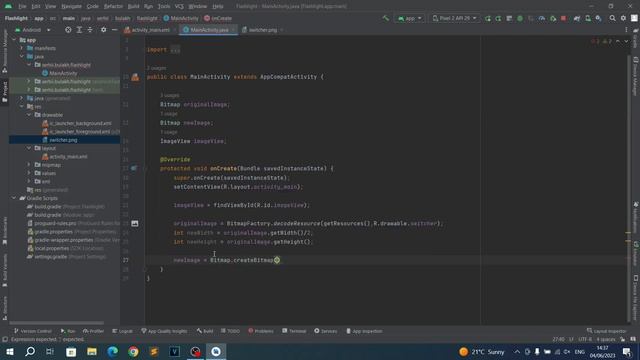The width and height of the screenshot is (640, 360).
Task: Open the Navigate menu
Action: [x=71, y=7]
